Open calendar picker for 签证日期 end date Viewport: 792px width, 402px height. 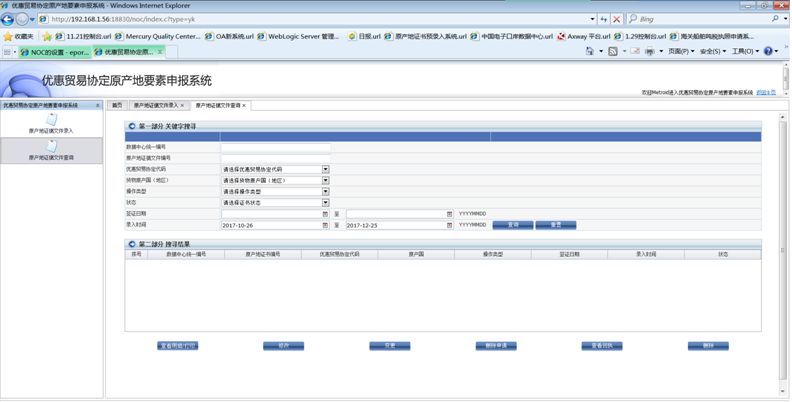450,214
